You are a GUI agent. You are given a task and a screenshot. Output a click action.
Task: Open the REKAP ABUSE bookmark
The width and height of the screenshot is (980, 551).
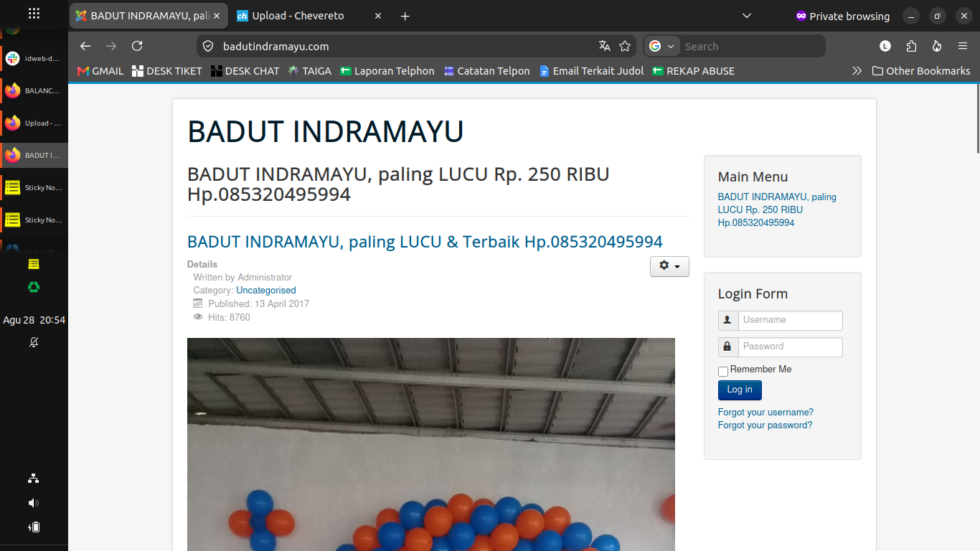pos(693,71)
